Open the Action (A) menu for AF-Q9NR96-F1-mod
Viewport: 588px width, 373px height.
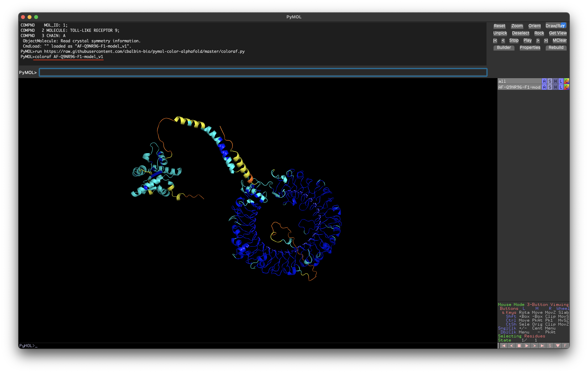[544, 87]
